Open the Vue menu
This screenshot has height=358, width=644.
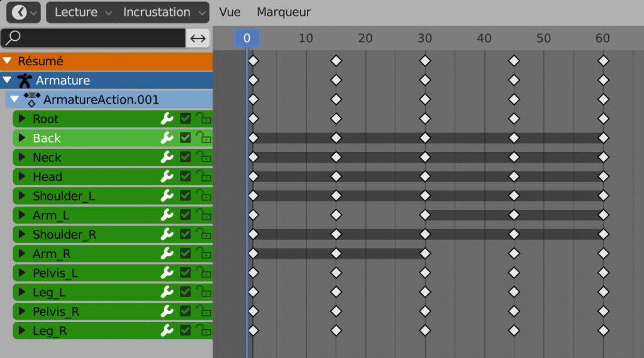tap(230, 12)
